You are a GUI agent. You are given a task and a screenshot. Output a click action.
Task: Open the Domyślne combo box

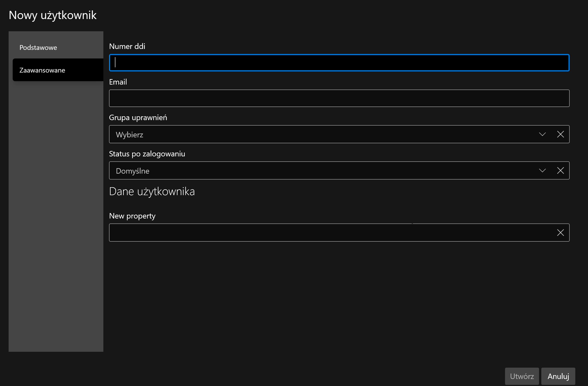click(321, 171)
